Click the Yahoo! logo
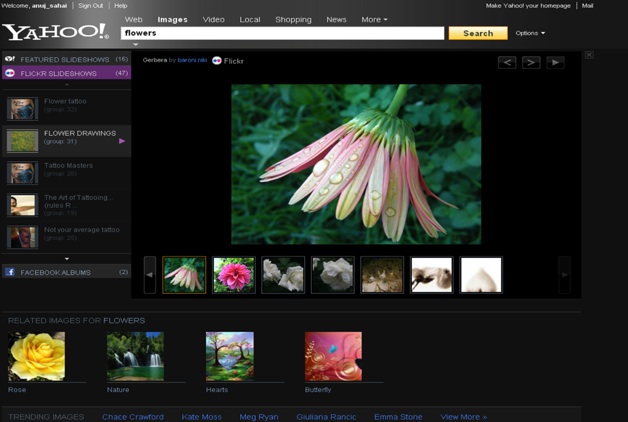628x422 pixels. coord(55,32)
